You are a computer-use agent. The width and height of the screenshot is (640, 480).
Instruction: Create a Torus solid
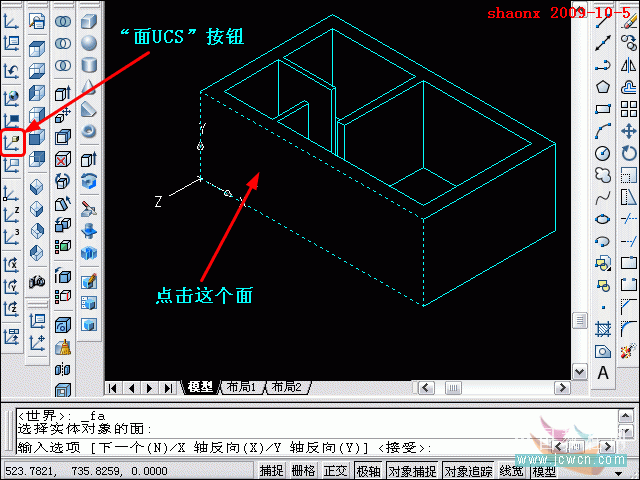pos(89,131)
